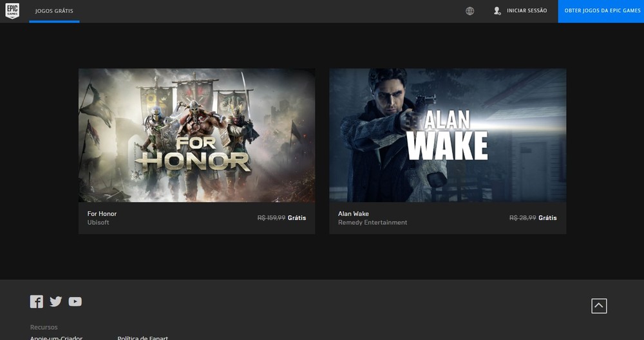Open the Apoie-um-Criador footer link
Viewport: 644px width, 340px height.
[56, 337]
